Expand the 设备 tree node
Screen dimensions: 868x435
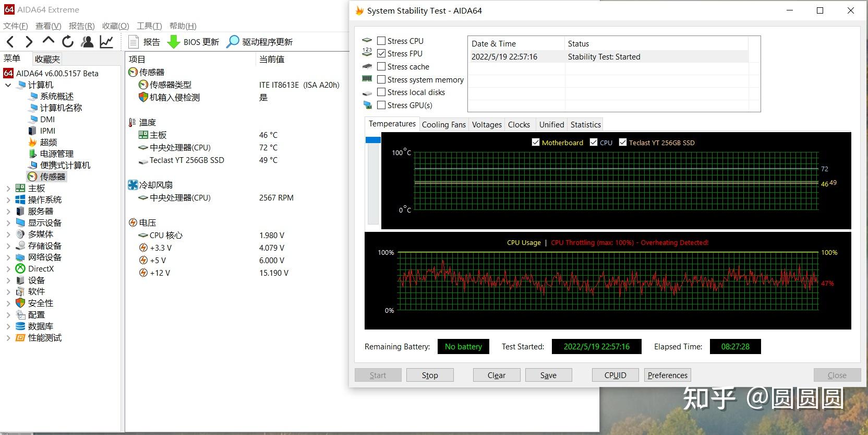tap(8, 280)
